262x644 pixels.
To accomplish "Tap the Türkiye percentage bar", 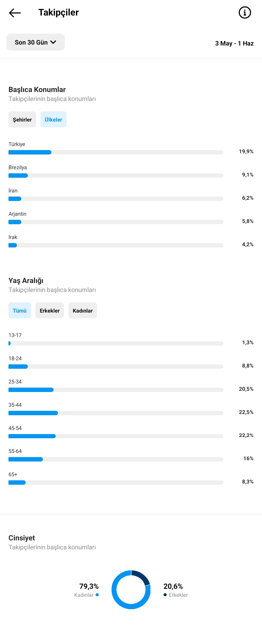I will (x=116, y=152).
